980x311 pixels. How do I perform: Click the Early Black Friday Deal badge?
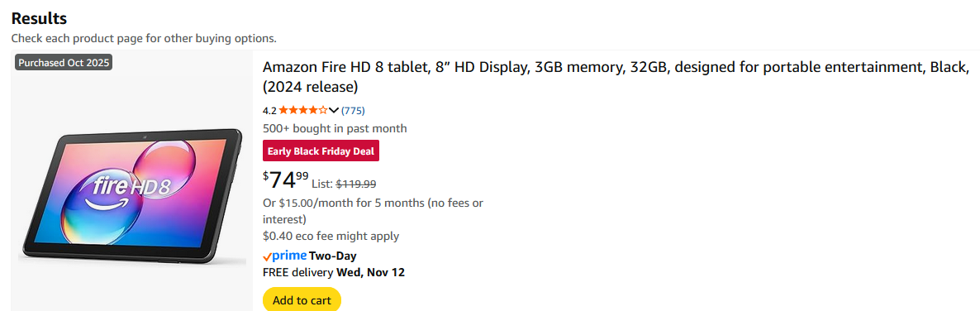click(x=321, y=151)
